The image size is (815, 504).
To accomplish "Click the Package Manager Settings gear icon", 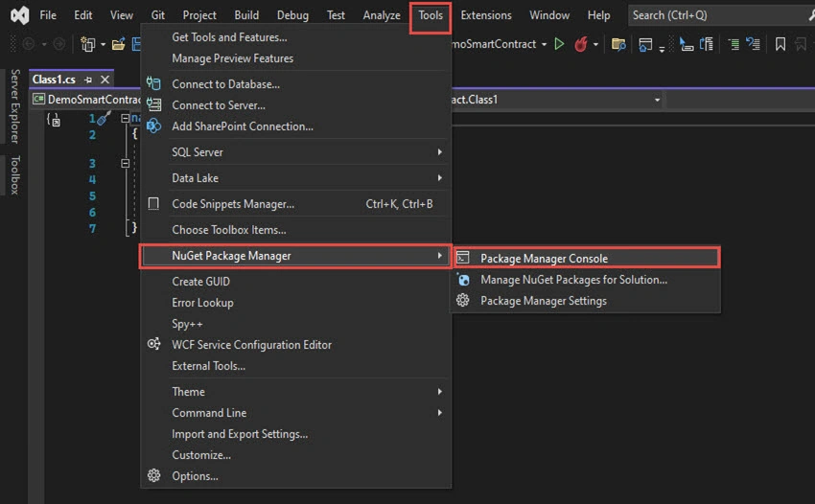I will pyautogui.click(x=462, y=300).
